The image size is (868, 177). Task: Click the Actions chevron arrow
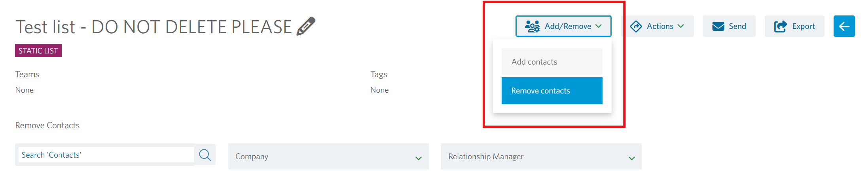point(681,26)
